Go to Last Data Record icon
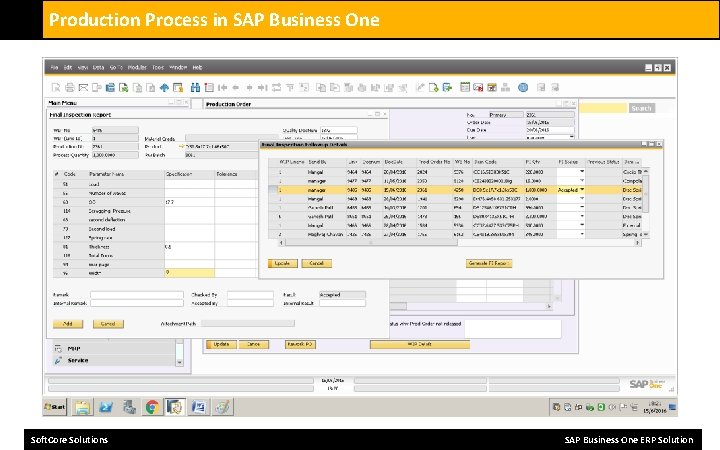 click(263, 87)
